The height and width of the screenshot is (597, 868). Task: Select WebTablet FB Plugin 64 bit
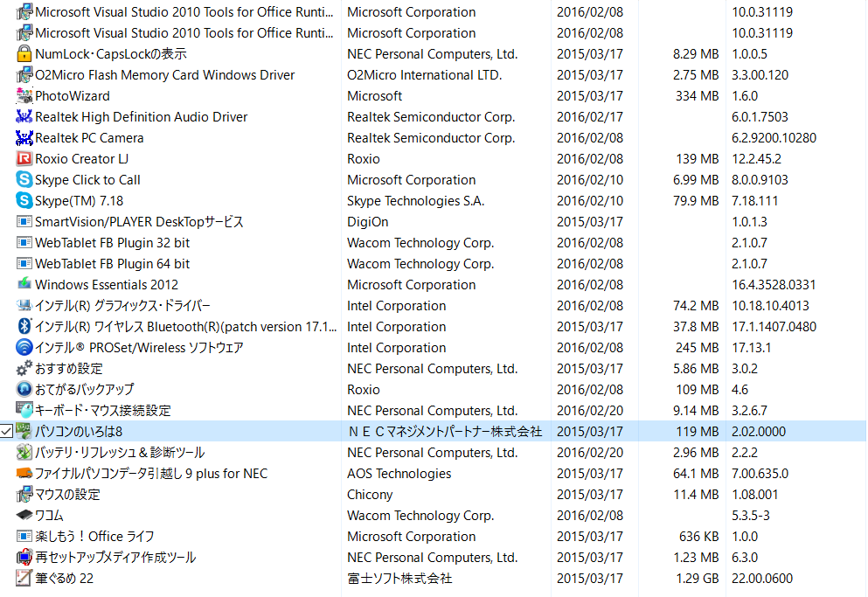pos(112,264)
